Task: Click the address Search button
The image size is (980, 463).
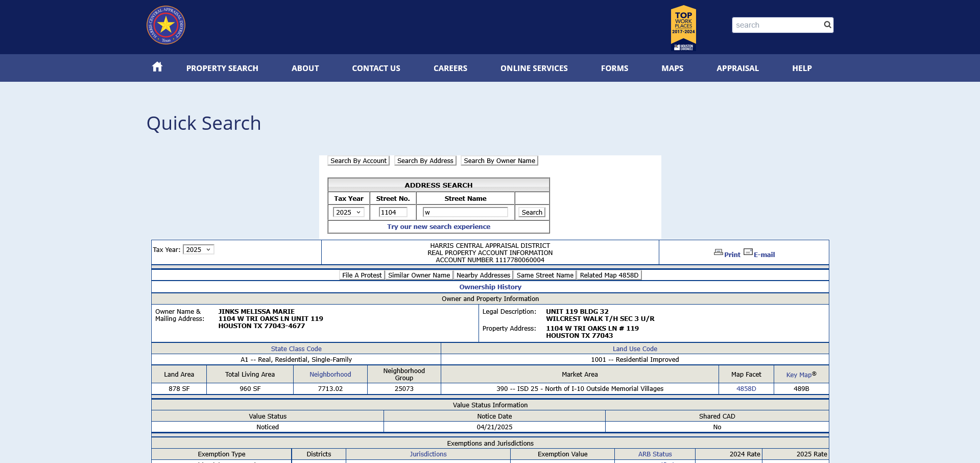Action: [532, 212]
